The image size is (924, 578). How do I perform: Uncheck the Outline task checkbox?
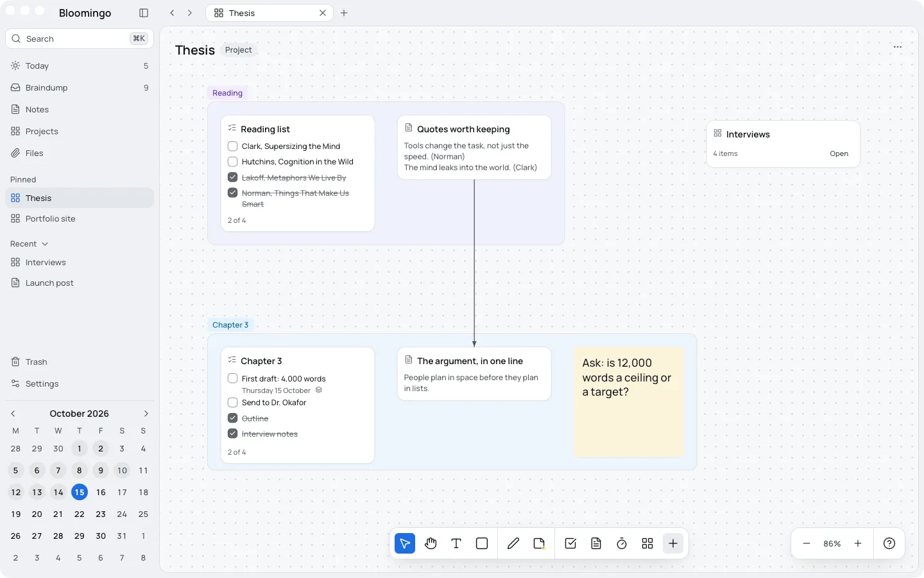point(233,418)
